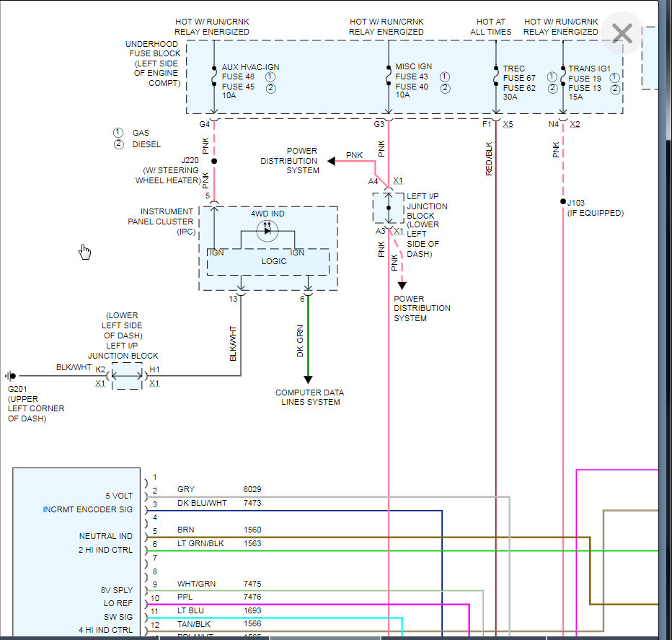672x640 pixels.
Task: Click the FUSE 43 label
Action: pos(412,76)
